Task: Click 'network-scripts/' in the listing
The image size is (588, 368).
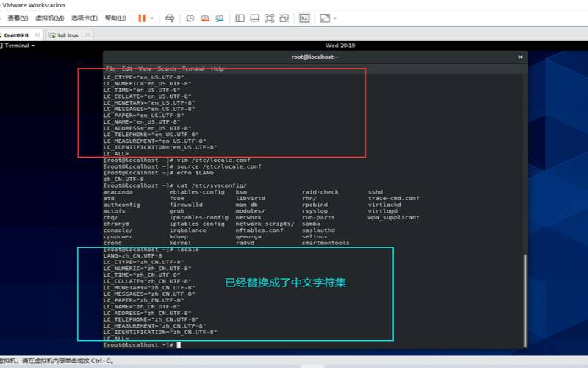Action: [265, 224]
